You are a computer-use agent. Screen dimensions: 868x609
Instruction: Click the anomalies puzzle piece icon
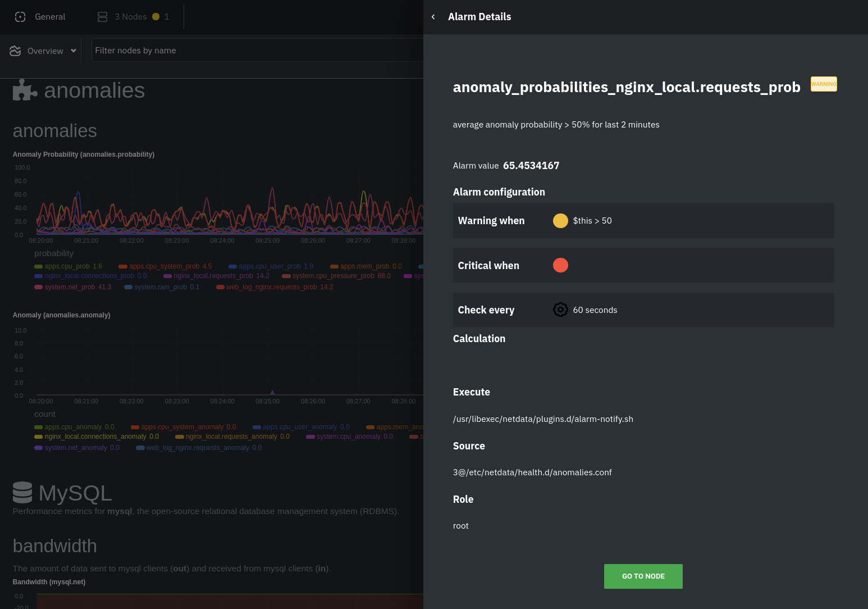[25, 90]
